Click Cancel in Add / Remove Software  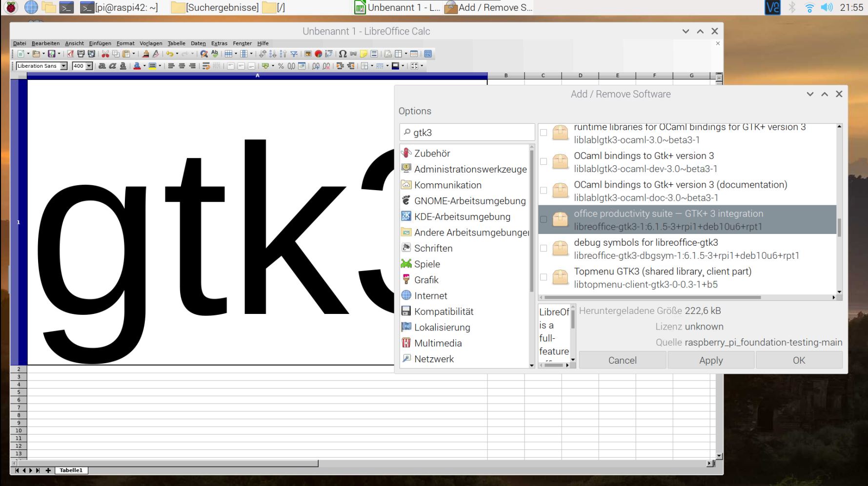point(622,360)
